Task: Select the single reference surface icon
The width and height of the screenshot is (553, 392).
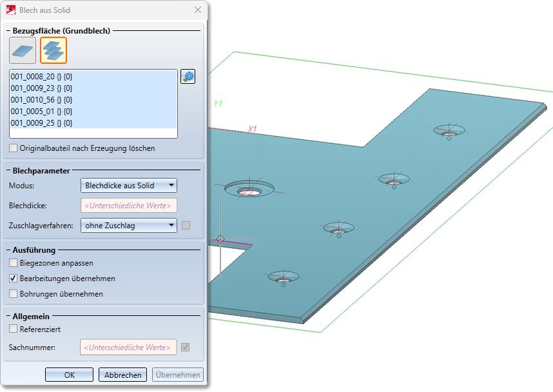Action: [23, 50]
